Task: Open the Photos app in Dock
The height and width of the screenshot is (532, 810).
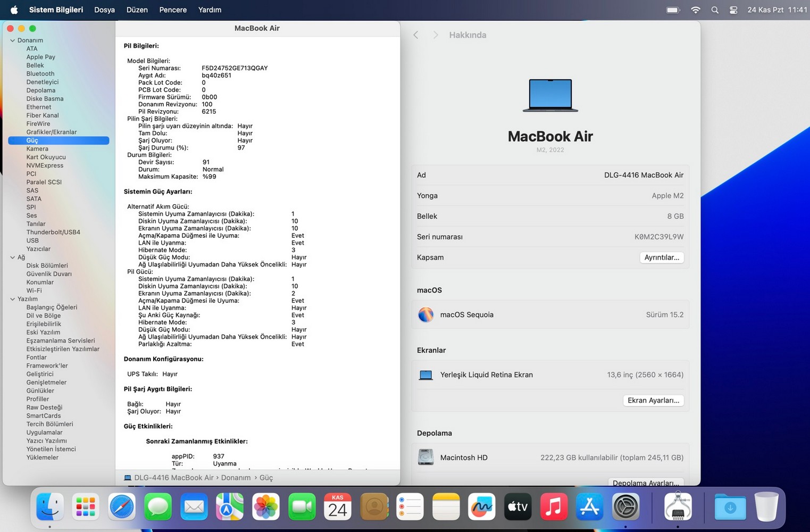Action: [x=265, y=506]
